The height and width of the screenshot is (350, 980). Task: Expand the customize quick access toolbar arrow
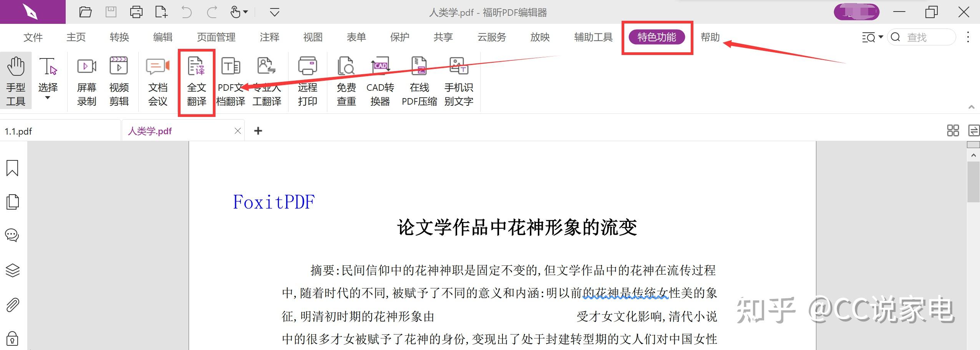point(274,12)
